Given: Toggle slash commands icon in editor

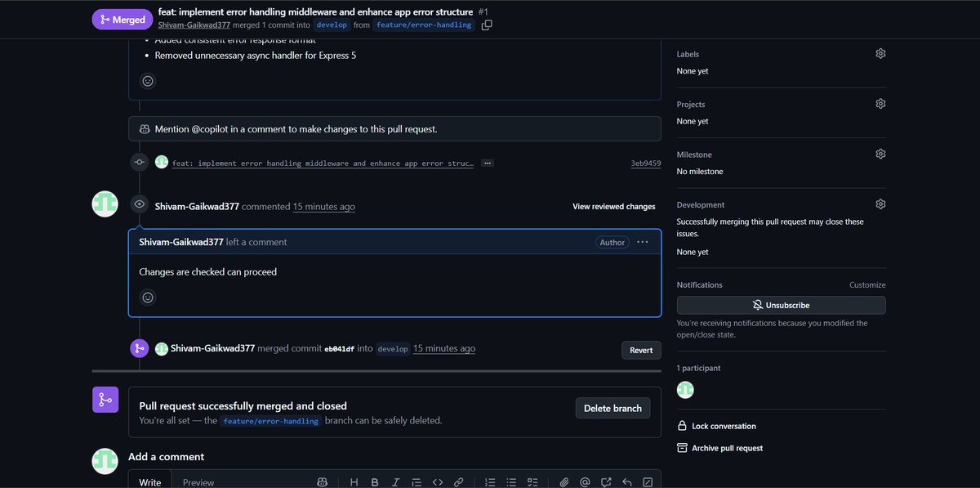Looking at the screenshot, I should (x=648, y=482).
